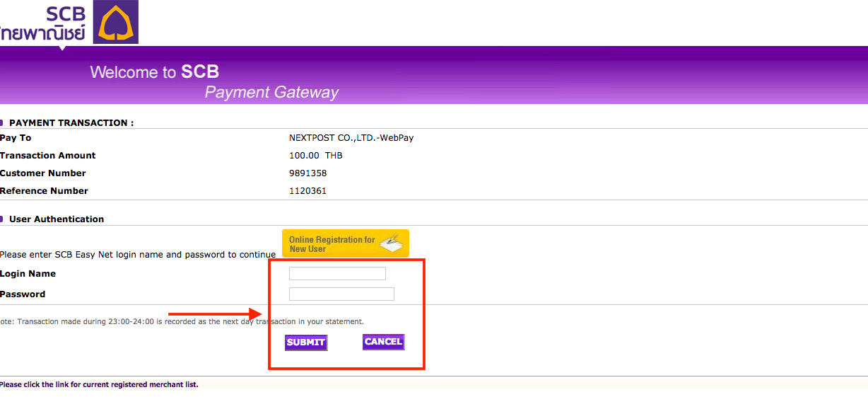
Task: Click the User Authentication heading
Action: tap(57, 219)
